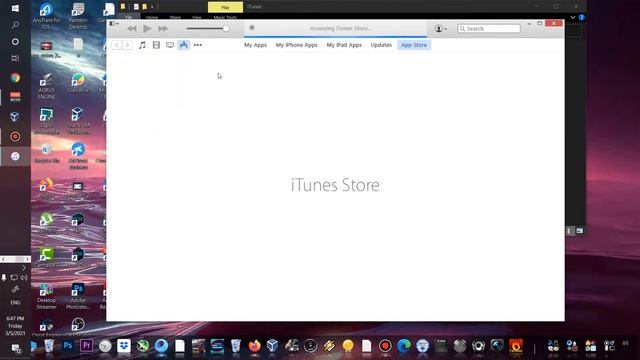Click the left taskbar horizontal scrollbar
640x360 pixels.
tap(15, 259)
